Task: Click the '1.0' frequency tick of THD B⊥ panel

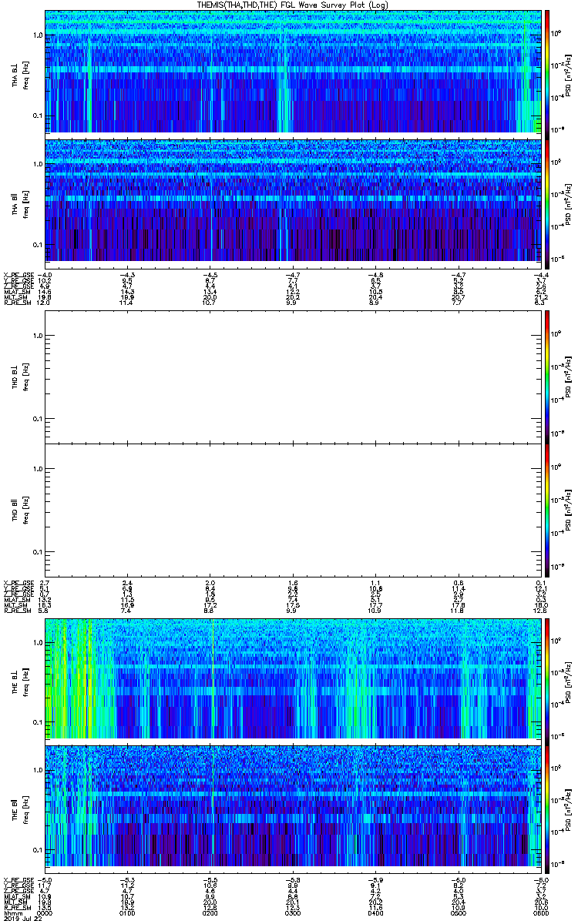Action: [x=37, y=336]
